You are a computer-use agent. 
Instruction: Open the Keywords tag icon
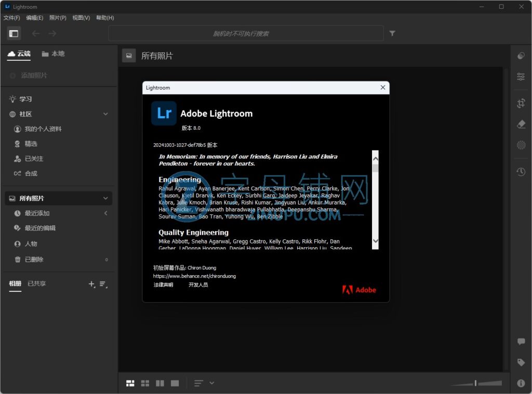coord(521,362)
